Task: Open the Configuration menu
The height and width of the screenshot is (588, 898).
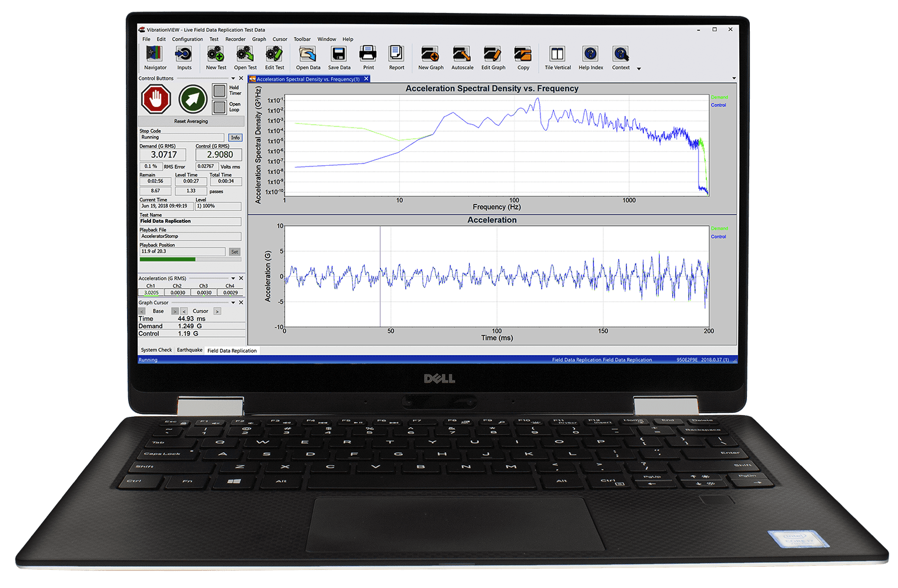Action: click(x=188, y=39)
